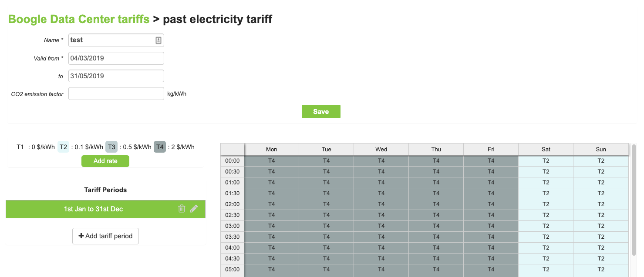Click the Wed 02:00 tariff cell
The image size is (644, 277).
point(381,204)
